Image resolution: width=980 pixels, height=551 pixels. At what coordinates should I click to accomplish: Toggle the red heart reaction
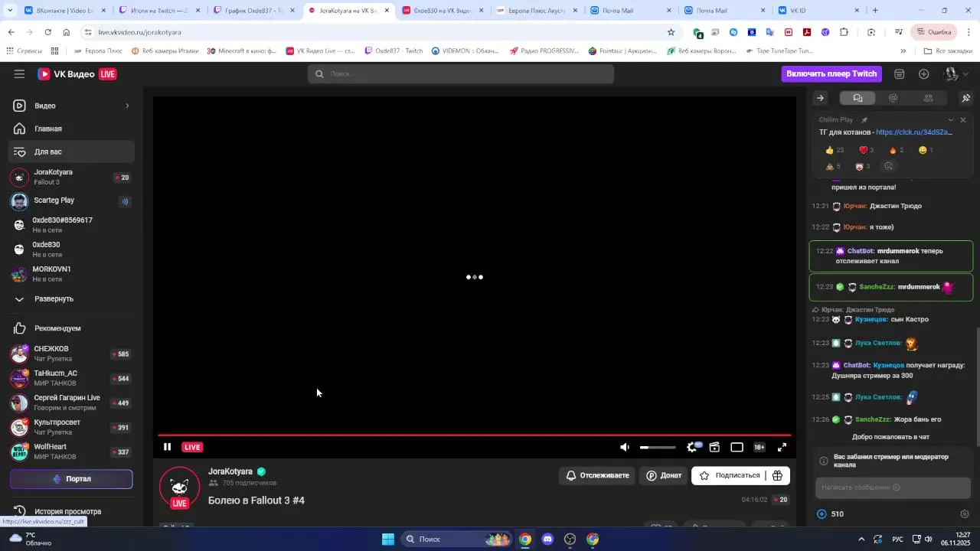tap(866, 150)
